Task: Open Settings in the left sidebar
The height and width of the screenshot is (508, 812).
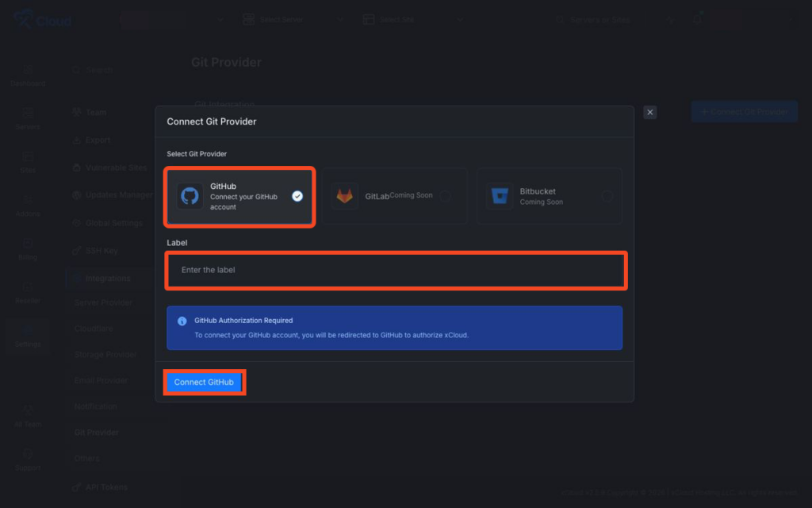Action: (x=28, y=337)
